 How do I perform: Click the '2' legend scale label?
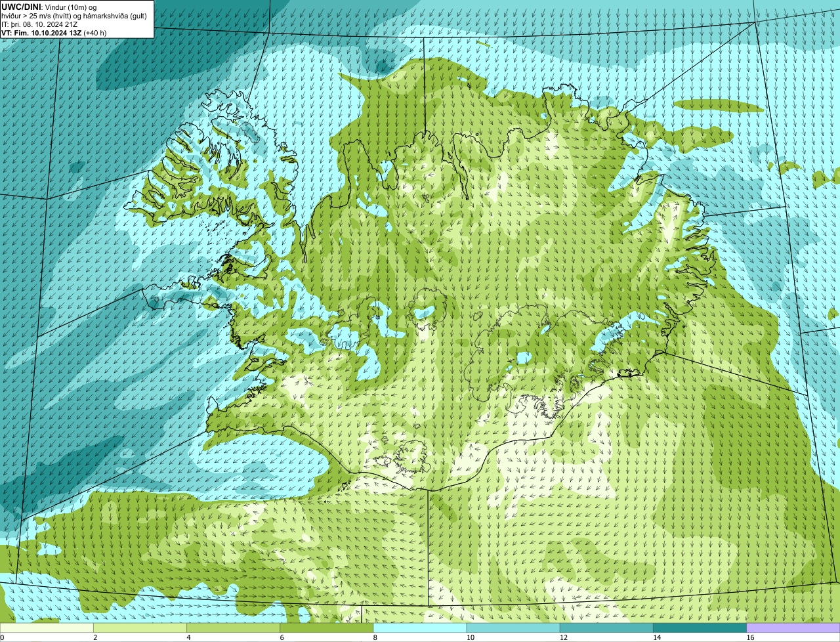pyautogui.click(x=95, y=637)
